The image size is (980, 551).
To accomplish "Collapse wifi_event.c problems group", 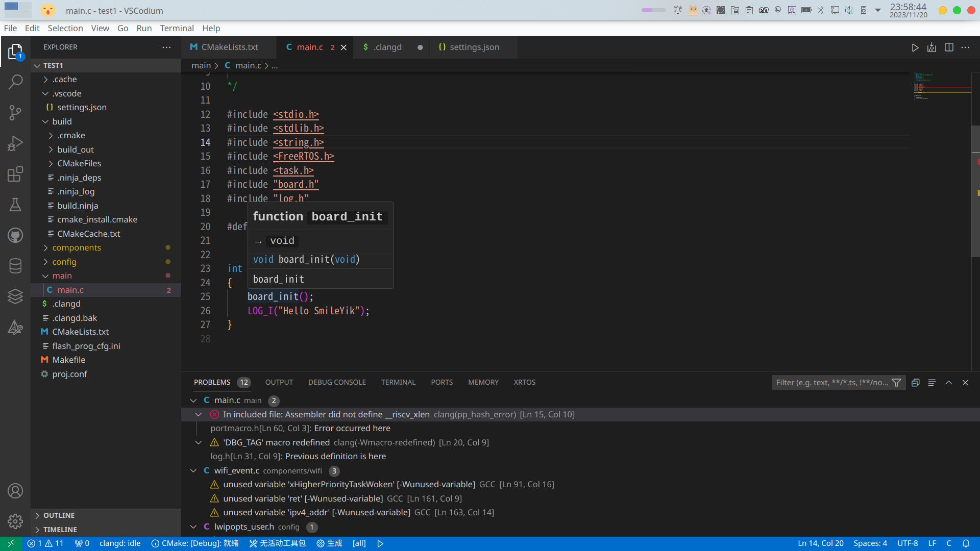I will click(x=193, y=471).
